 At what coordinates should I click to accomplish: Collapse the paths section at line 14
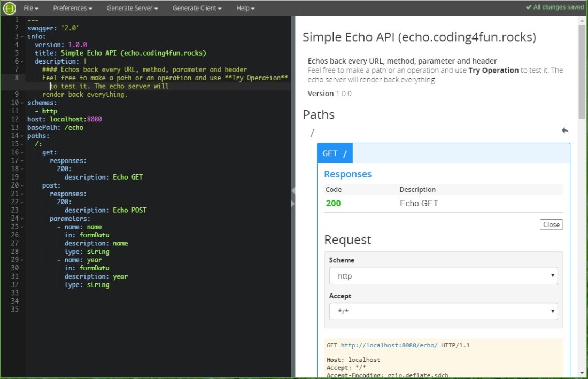pyautogui.click(x=22, y=136)
